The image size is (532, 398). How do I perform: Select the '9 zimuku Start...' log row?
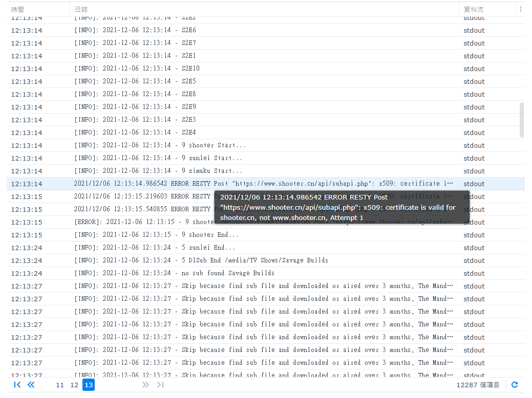(x=154, y=171)
